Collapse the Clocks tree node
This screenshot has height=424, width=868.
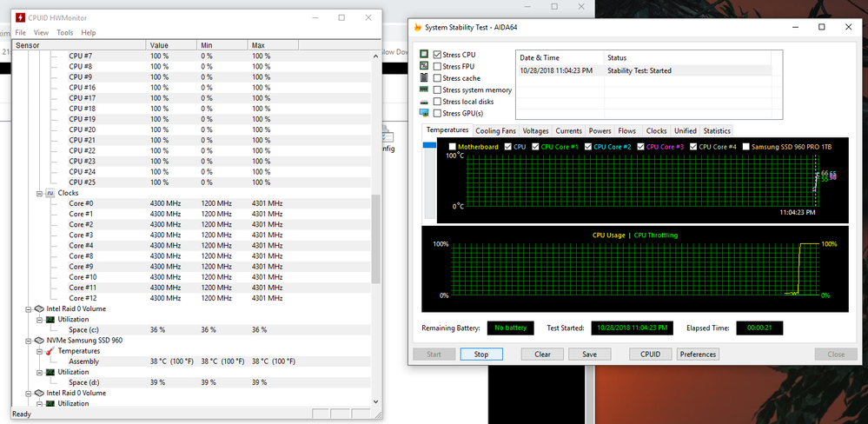point(39,193)
